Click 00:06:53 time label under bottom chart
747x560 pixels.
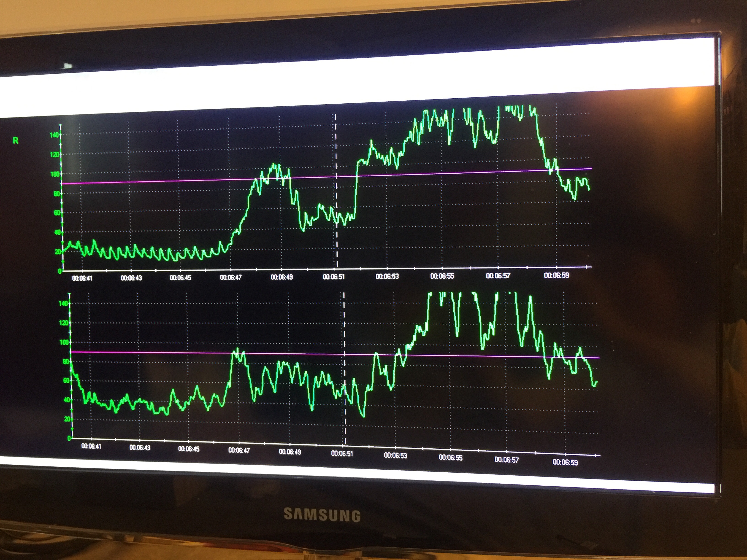(395, 456)
